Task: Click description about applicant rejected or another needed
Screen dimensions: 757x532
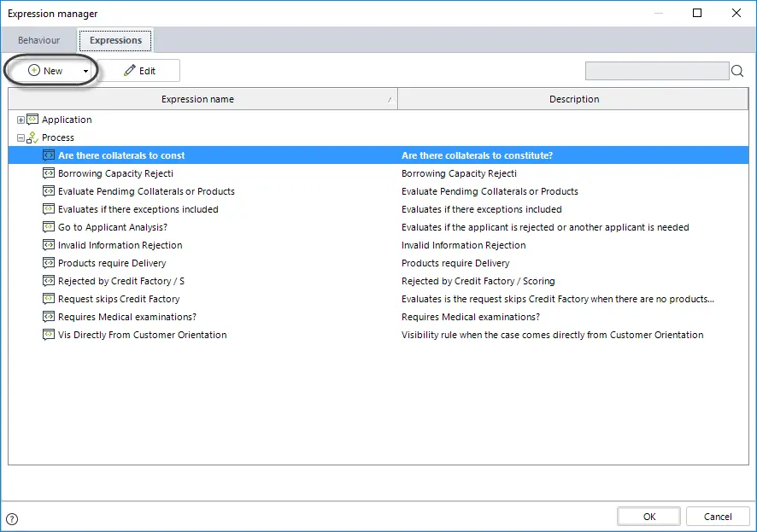Action: click(545, 227)
